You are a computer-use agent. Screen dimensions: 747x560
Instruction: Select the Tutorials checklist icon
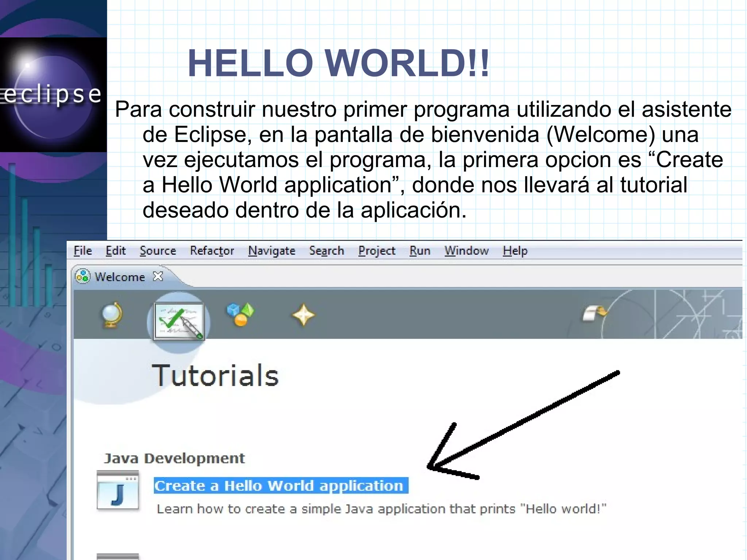(x=178, y=321)
